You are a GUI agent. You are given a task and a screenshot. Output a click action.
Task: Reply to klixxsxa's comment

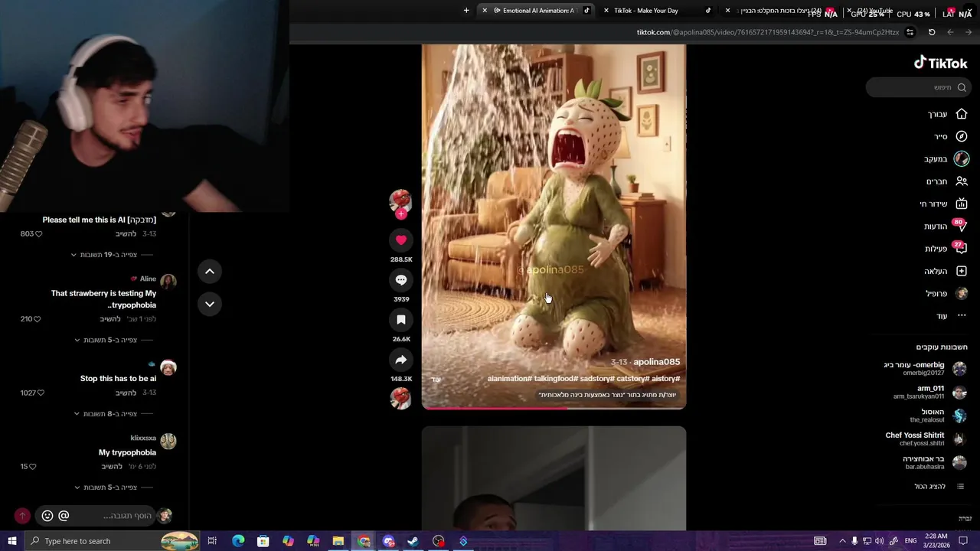[112, 466]
